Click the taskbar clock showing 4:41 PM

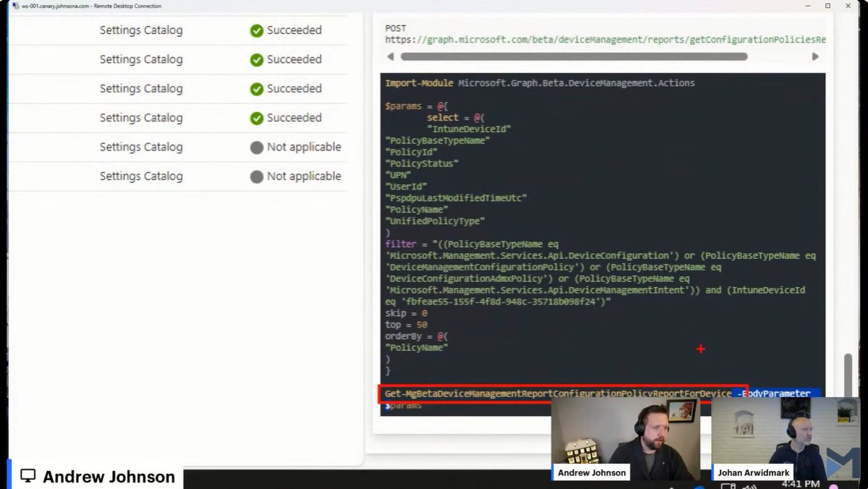(x=801, y=483)
